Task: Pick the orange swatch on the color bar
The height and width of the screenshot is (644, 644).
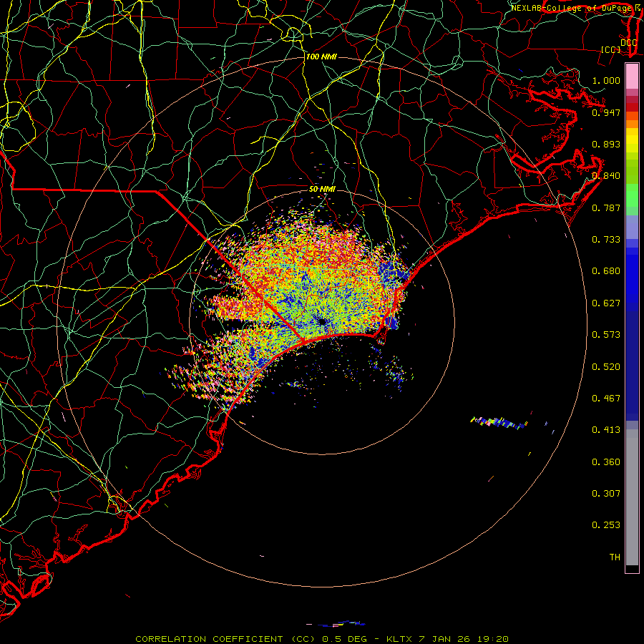Action: (x=632, y=124)
